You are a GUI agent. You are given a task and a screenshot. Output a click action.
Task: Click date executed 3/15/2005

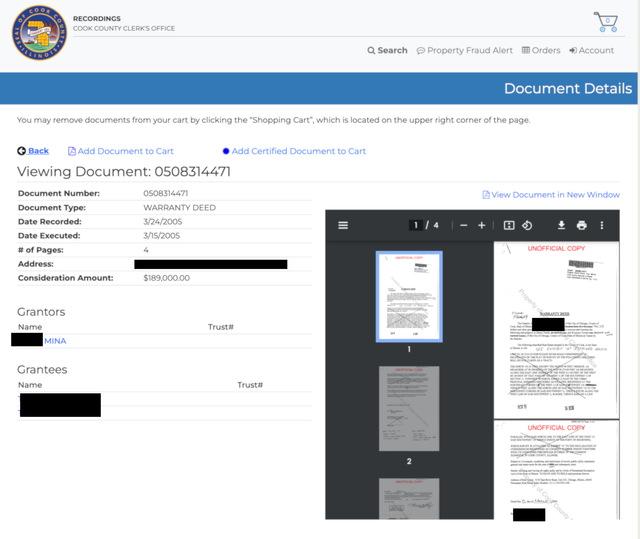click(x=162, y=236)
